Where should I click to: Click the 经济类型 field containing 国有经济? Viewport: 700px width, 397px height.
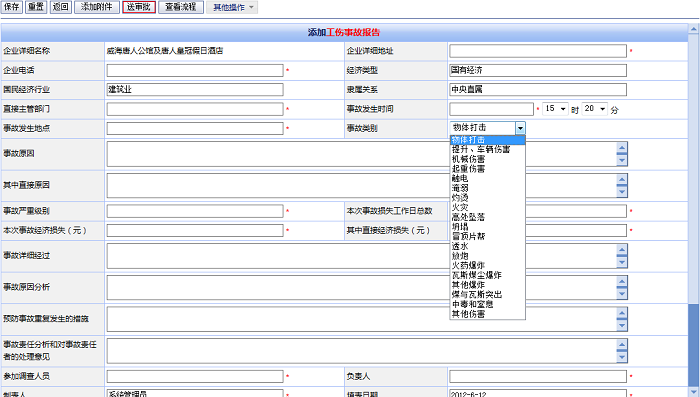point(538,70)
